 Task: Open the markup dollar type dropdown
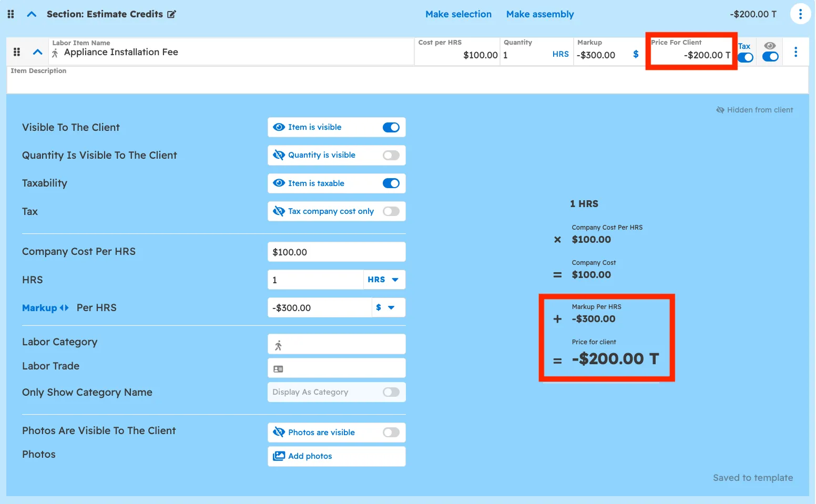(x=385, y=308)
